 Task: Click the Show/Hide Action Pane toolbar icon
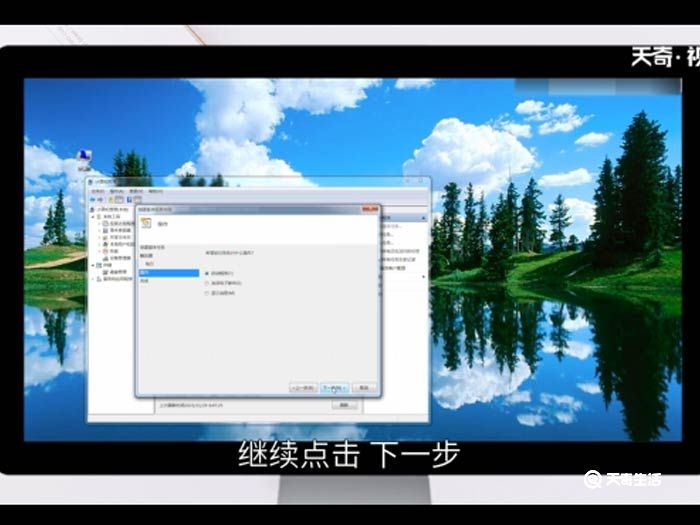click(138, 200)
